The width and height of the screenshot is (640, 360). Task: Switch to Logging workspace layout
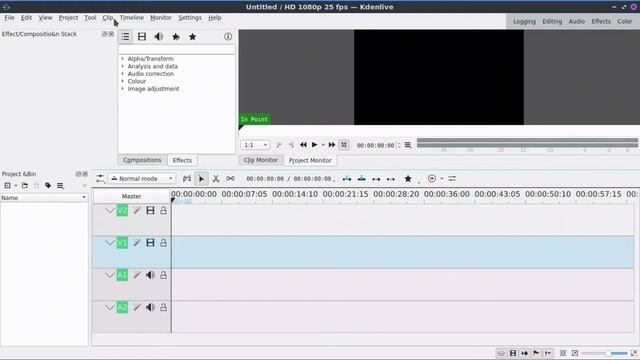[x=524, y=21]
